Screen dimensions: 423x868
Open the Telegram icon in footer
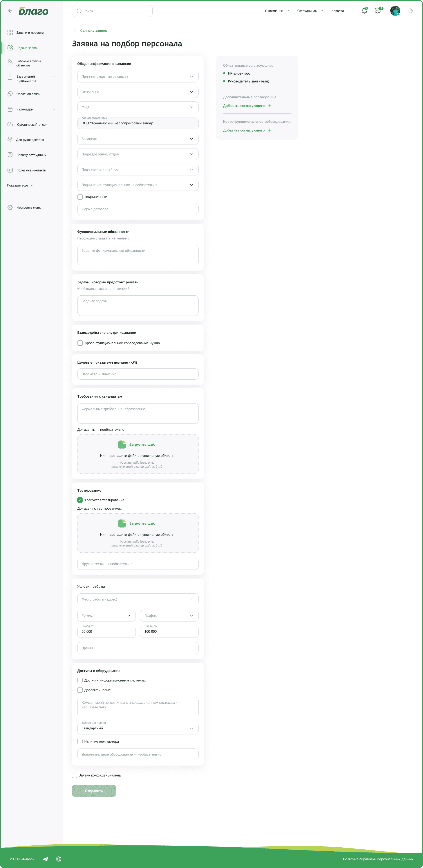pyautogui.click(x=45, y=859)
